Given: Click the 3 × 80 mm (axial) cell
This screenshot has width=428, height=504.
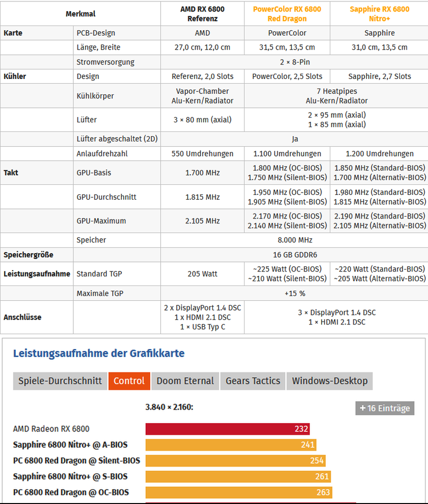Looking at the screenshot, I should pyautogui.click(x=202, y=119).
